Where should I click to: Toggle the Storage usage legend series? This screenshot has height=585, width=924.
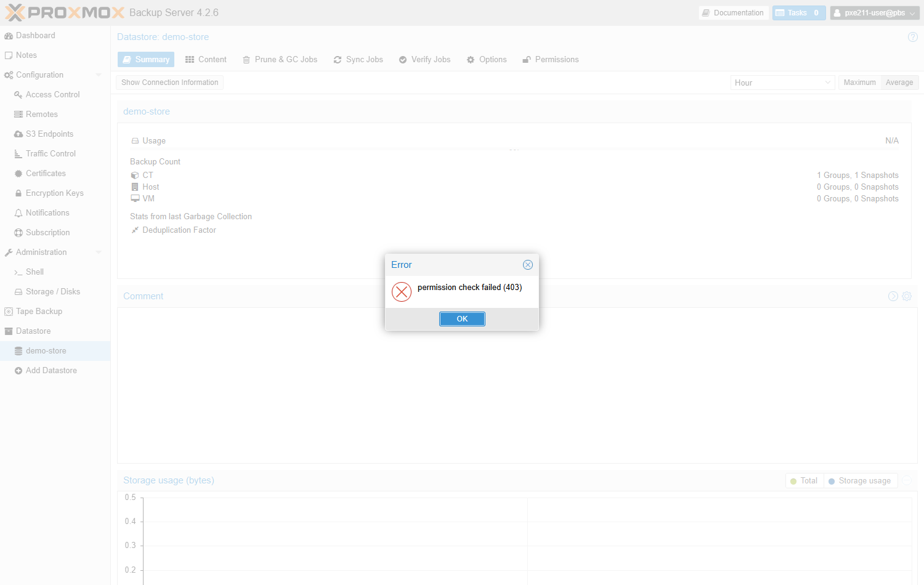860,481
